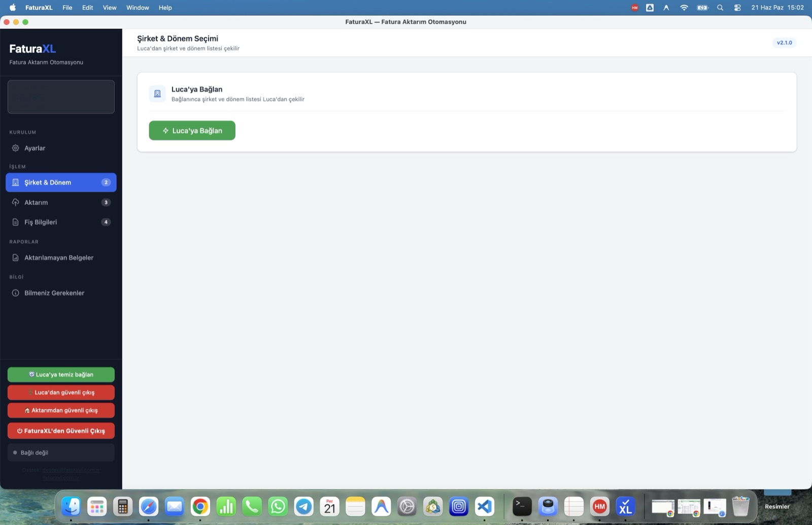The height and width of the screenshot is (525, 812).
Task: Open Notes from the Dock
Action: [x=356, y=506]
